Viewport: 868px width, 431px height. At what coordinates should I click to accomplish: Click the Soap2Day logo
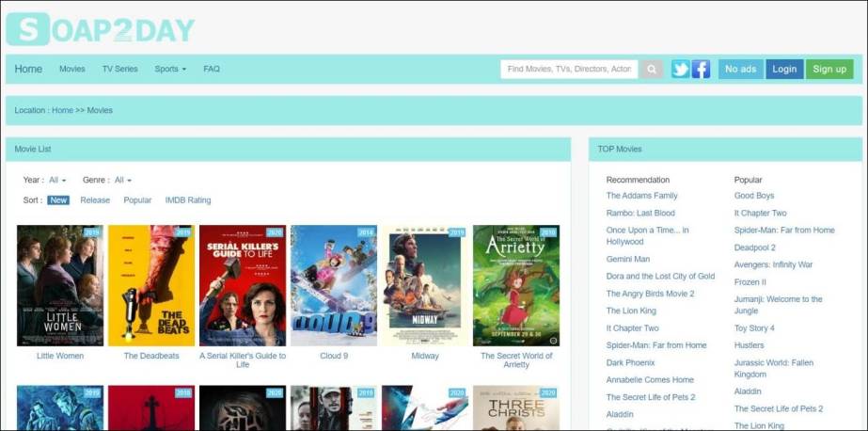point(100,29)
